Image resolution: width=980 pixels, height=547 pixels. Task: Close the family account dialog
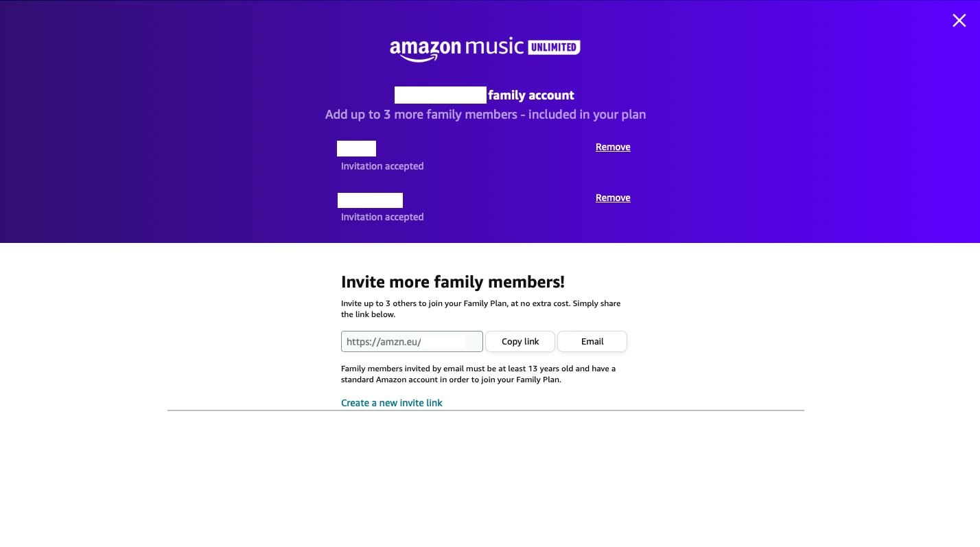pyautogui.click(x=959, y=21)
